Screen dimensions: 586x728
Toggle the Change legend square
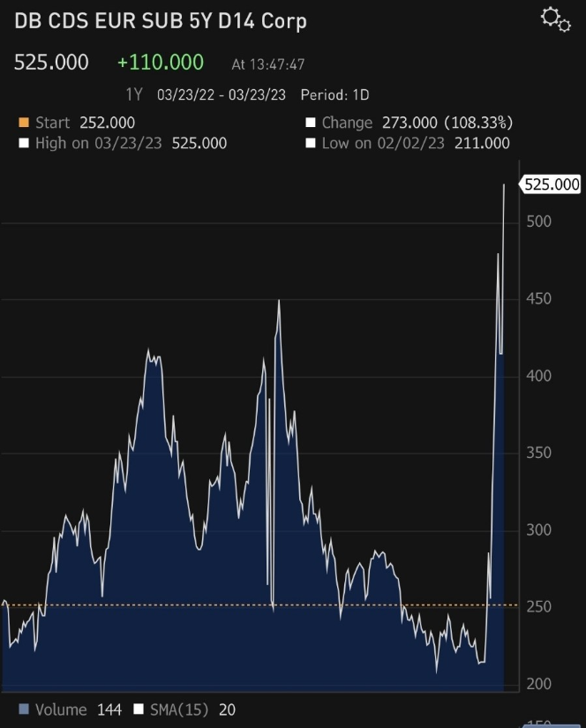310,123
